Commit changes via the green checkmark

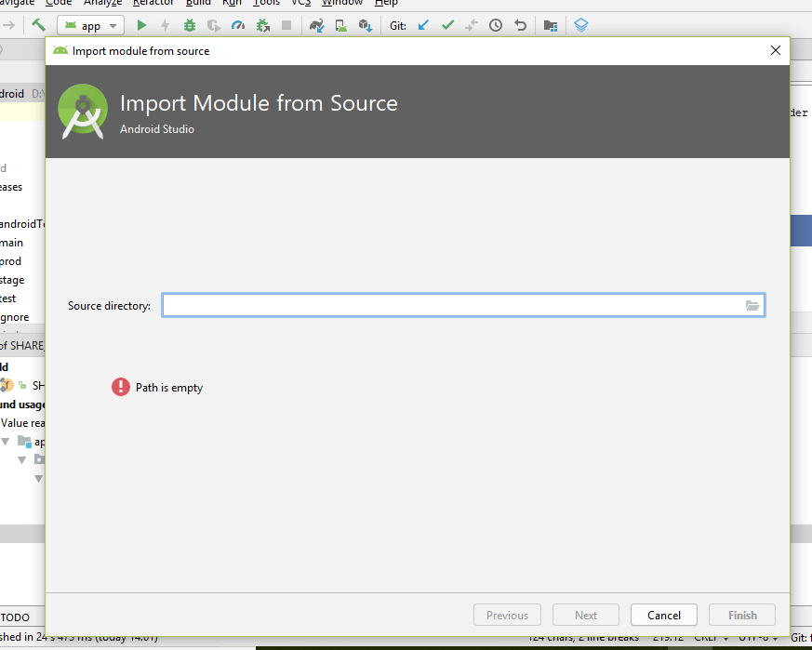[x=447, y=25]
